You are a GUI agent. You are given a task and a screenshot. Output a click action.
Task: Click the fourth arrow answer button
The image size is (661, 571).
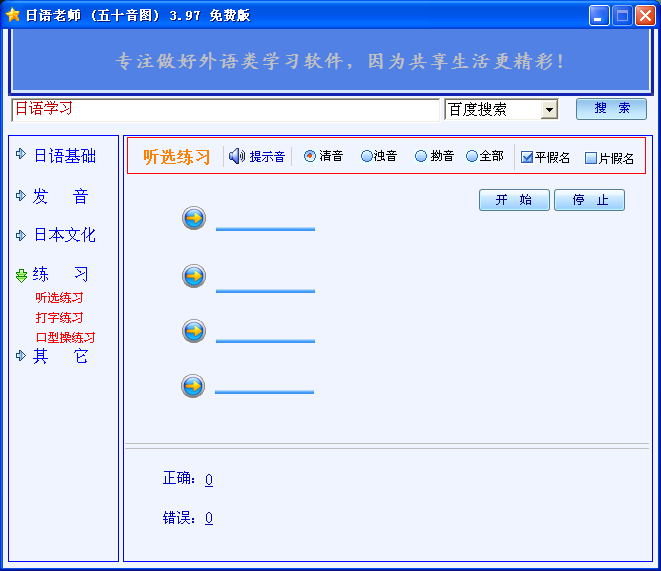pos(193,386)
